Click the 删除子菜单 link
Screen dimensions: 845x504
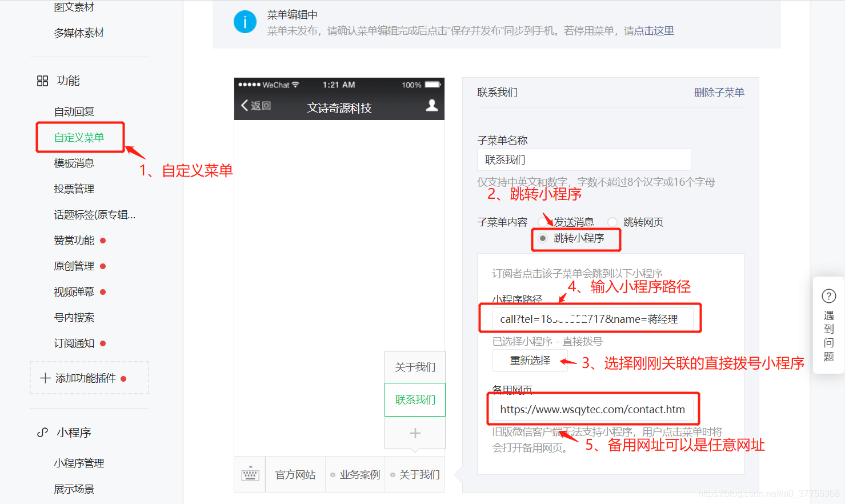click(719, 93)
